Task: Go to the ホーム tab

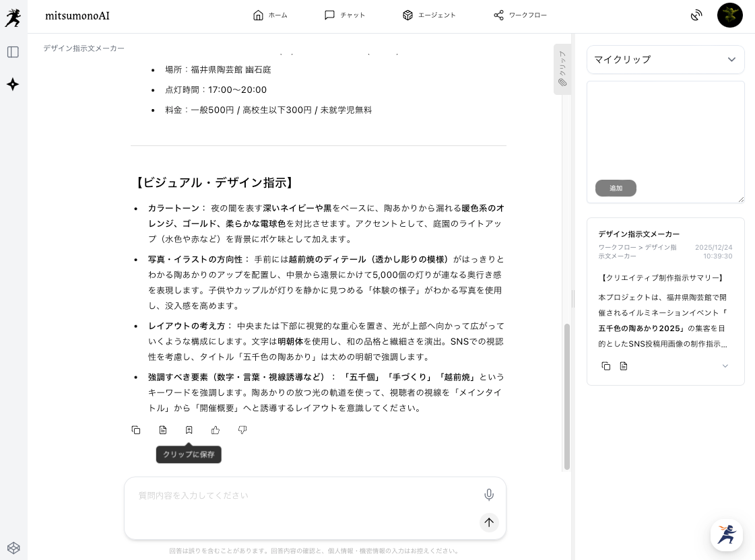Action: click(270, 15)
